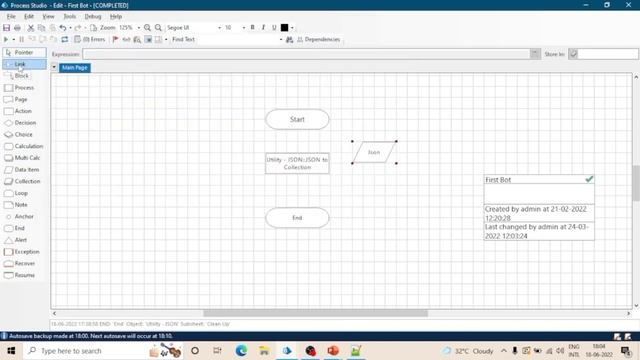Click the Redo arrow icon

tap(78, 28)
